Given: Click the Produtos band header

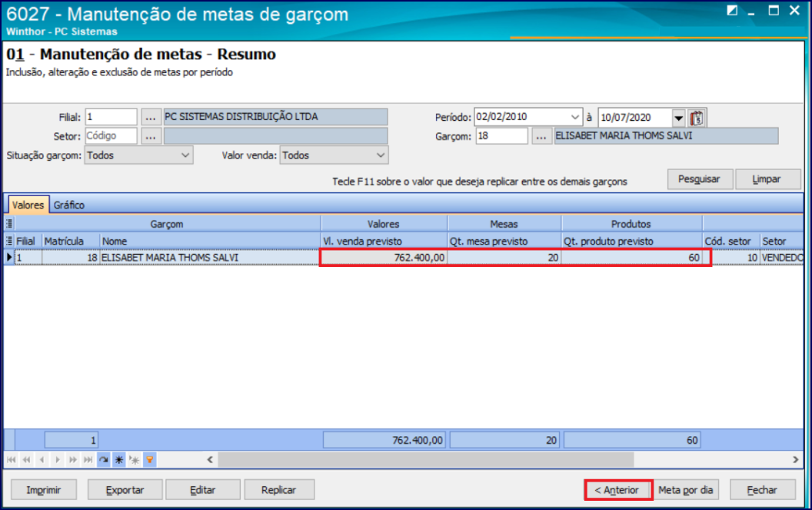Looking at the screenshot, I should pyautogui.click(x=632, y=224).
